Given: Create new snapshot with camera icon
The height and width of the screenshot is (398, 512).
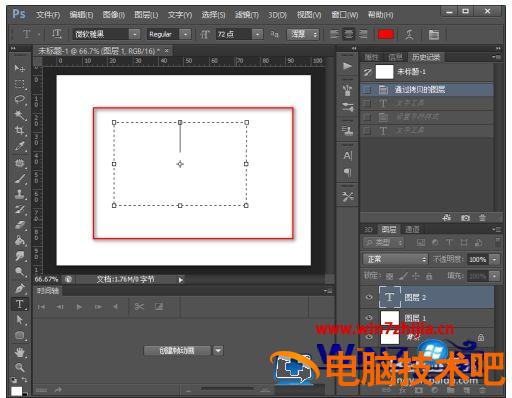Looking at the screenshot, I should tap(465, 218).
